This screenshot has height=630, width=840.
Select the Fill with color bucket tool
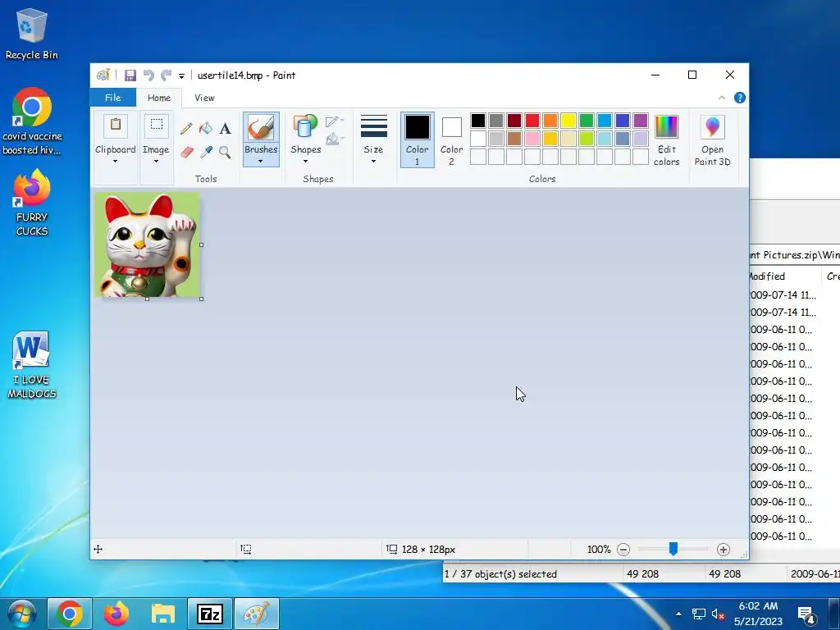pos(206,128)
